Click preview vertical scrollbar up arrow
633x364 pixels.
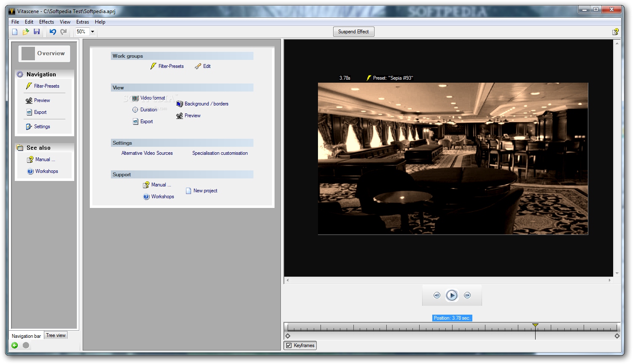coord(617,43)
